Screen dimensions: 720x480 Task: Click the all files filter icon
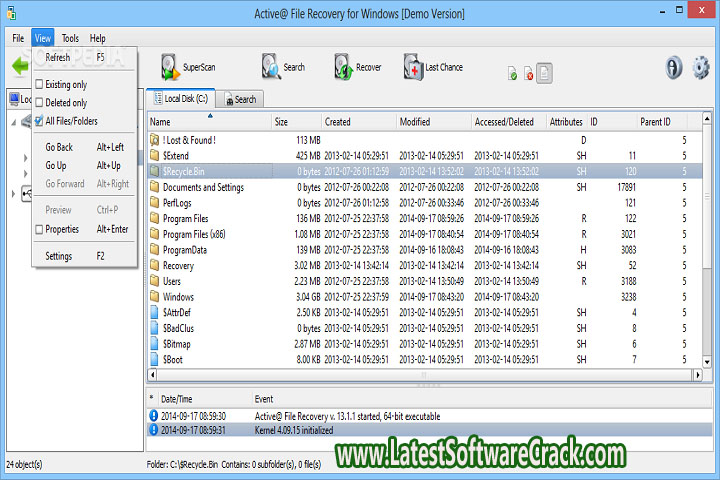pyautogui.click(x=543, y=72)
